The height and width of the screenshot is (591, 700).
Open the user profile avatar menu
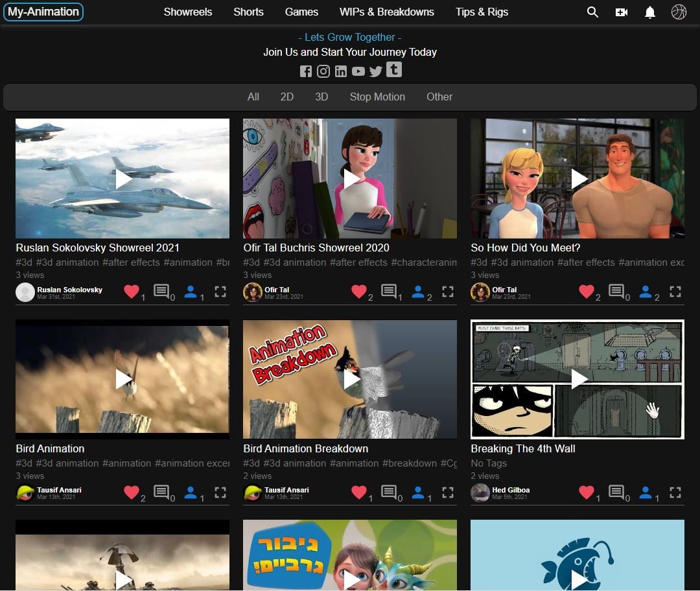tap(679, 12)
